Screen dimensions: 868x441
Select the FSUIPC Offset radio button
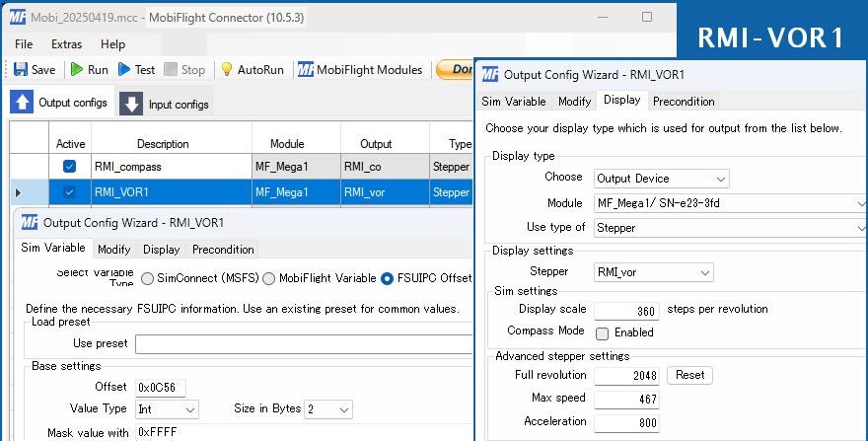(x=388, y=278)
